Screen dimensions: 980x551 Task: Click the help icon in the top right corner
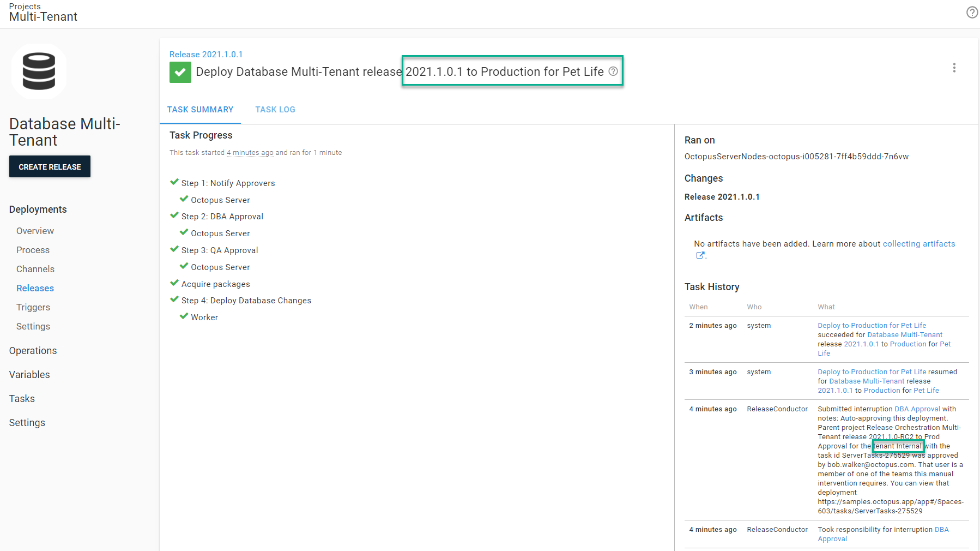click(972, 12)
